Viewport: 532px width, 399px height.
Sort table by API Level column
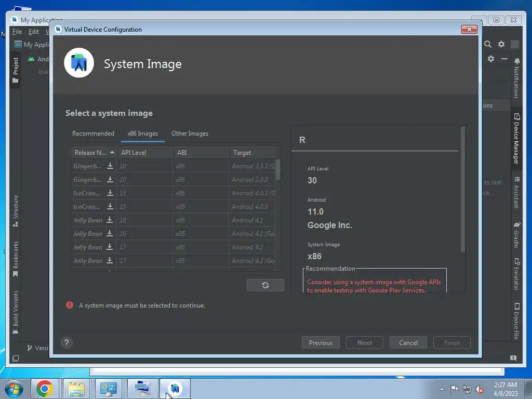pyautogui.click(x=145, y=153)
